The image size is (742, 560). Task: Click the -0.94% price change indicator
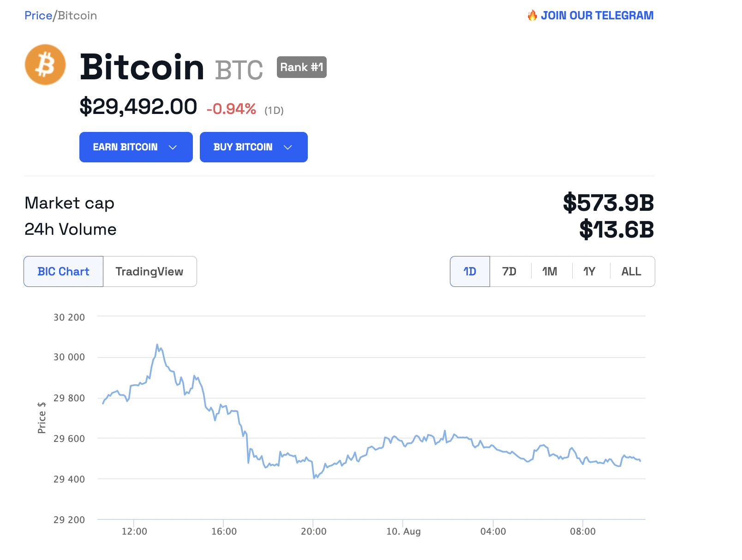[x=231, y=109]
